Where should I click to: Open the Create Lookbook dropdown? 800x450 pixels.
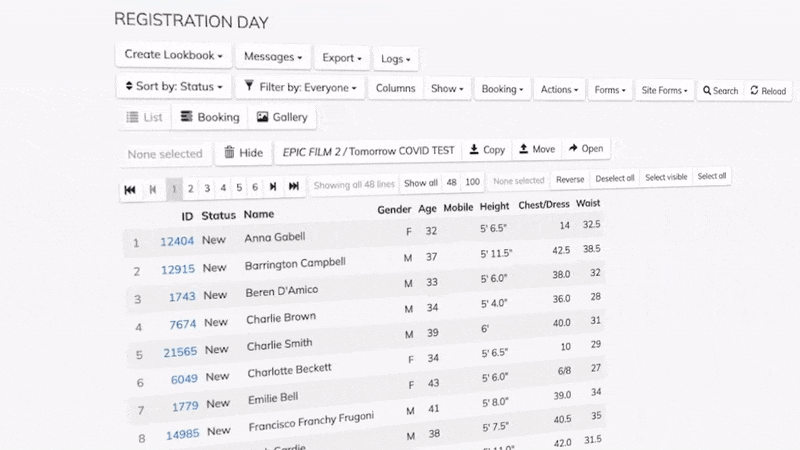tap(174, 54)
